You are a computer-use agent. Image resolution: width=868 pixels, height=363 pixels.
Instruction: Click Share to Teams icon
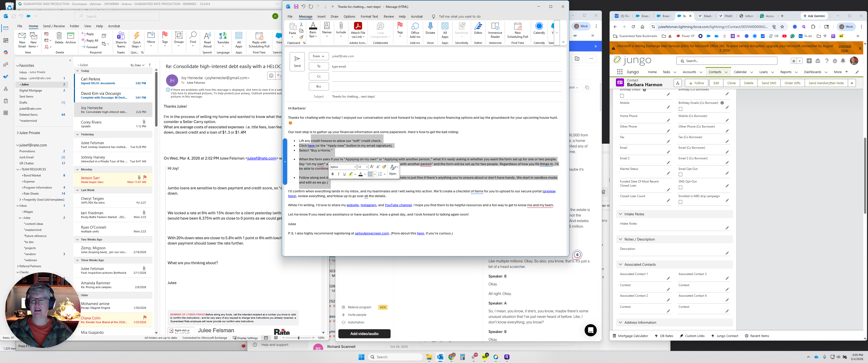coord(121,36)
